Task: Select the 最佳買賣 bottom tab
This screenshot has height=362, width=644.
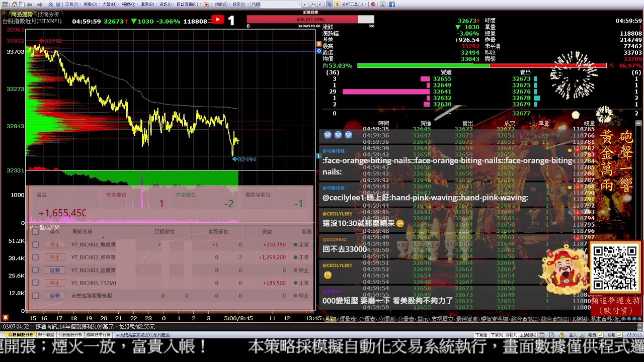Action: click(x=467, y=319)
